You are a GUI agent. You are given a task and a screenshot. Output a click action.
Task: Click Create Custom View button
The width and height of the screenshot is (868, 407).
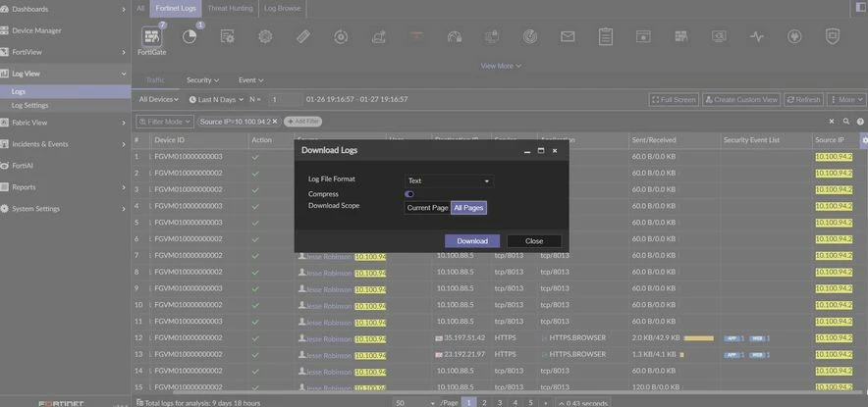pos(741,99)
